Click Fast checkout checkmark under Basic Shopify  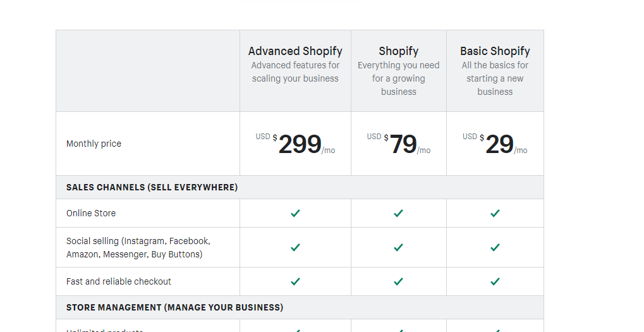[x=495, y=281]
